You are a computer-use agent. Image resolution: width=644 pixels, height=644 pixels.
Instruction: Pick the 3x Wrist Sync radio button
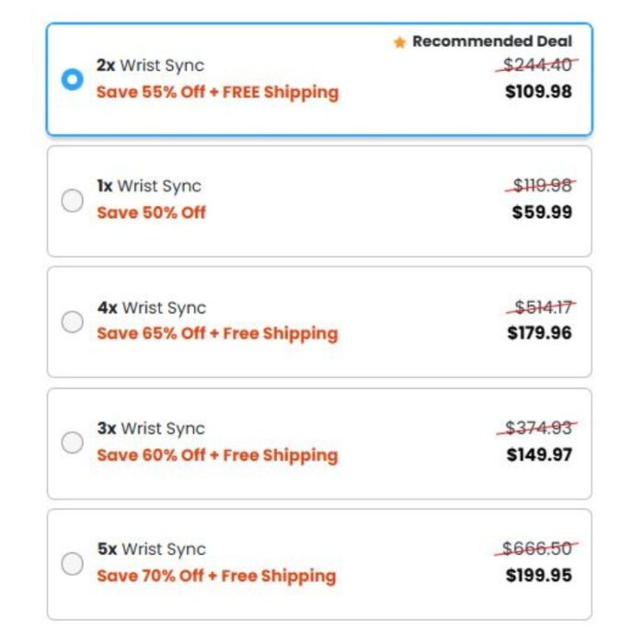pos(72,443)
